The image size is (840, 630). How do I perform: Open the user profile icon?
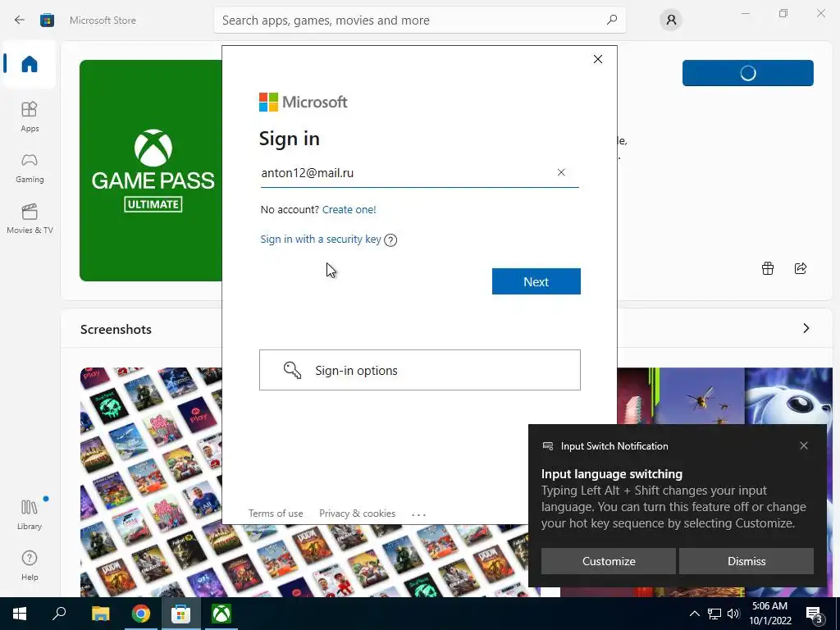pyautogui.click(x=671, y=21)
